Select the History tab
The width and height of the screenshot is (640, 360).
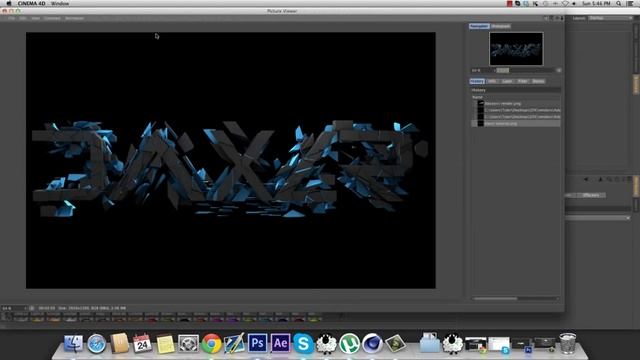pyautogui.click(x=477, y=81)
